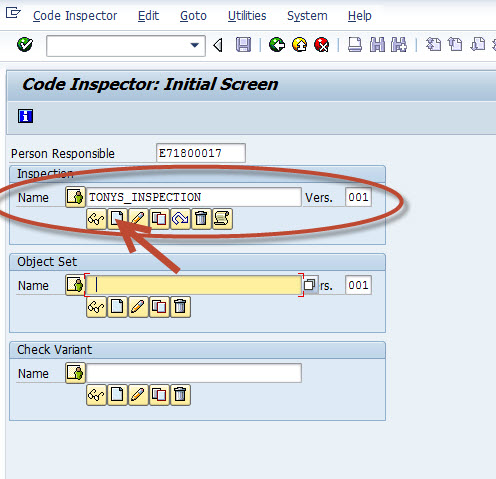Change the object set with pencil icon

click(138, 307)
